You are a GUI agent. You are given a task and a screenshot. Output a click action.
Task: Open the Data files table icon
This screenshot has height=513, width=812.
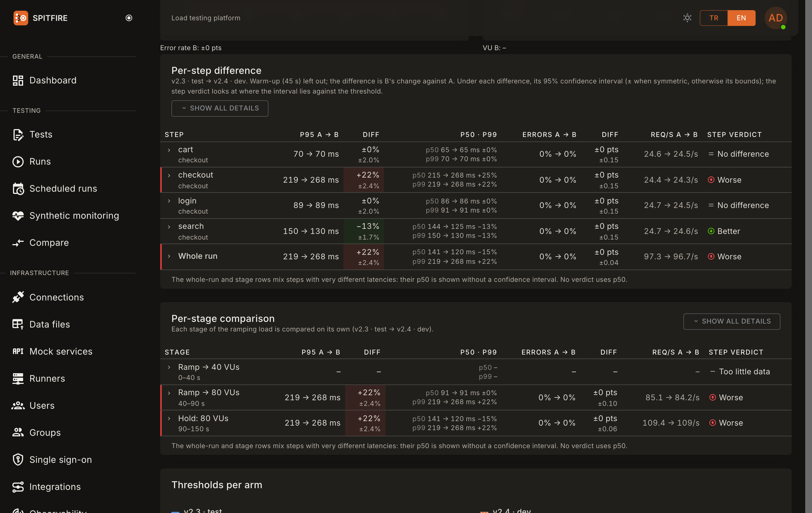coord(18,324)
